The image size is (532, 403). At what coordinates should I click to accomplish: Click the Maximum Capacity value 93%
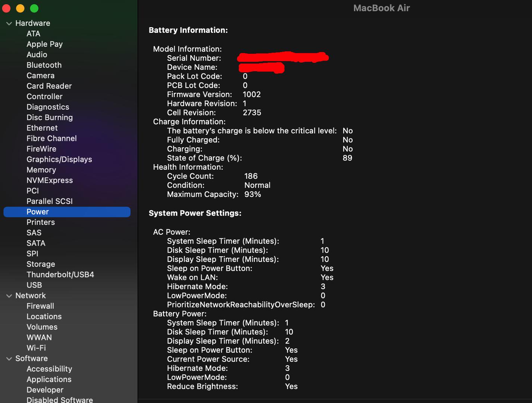point(253,194)
